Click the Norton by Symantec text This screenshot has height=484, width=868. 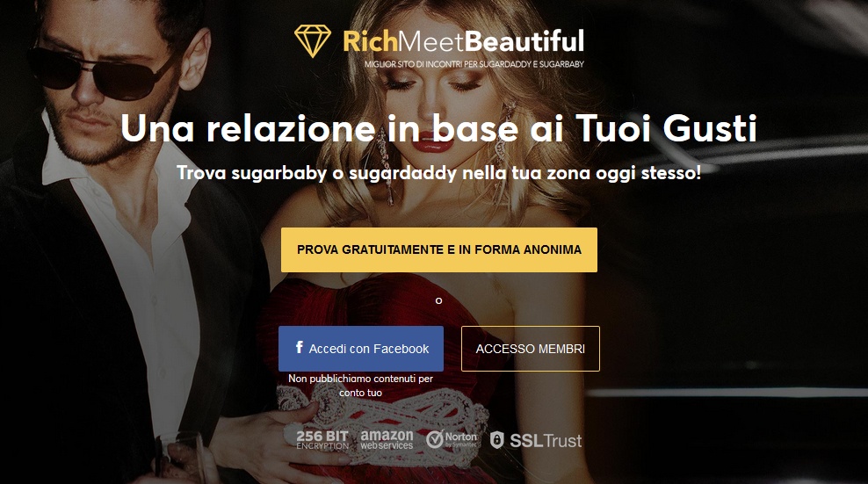(461, 440)
